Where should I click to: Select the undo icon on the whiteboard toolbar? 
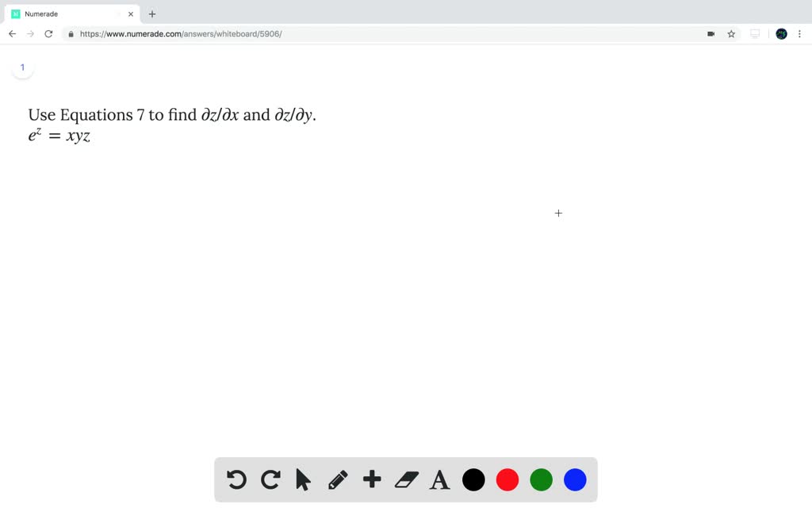coord(236,479)
